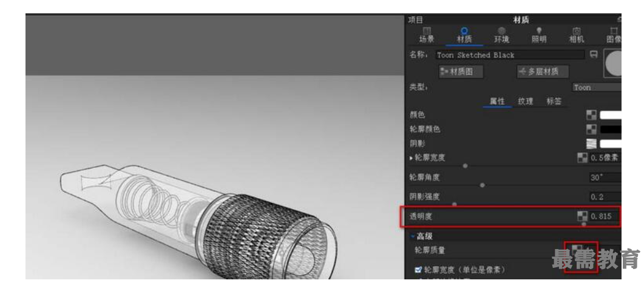The image size is (644, 283).
Task: Open the 材质图 (Material Graph) button
Action: click(x=461, y=72)
